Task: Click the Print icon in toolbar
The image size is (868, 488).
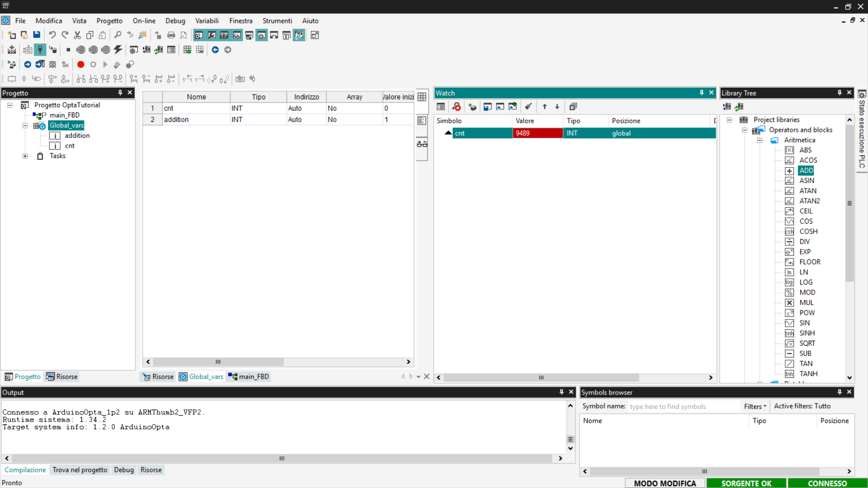Action: pyautogui.click(x=171, y=35)
